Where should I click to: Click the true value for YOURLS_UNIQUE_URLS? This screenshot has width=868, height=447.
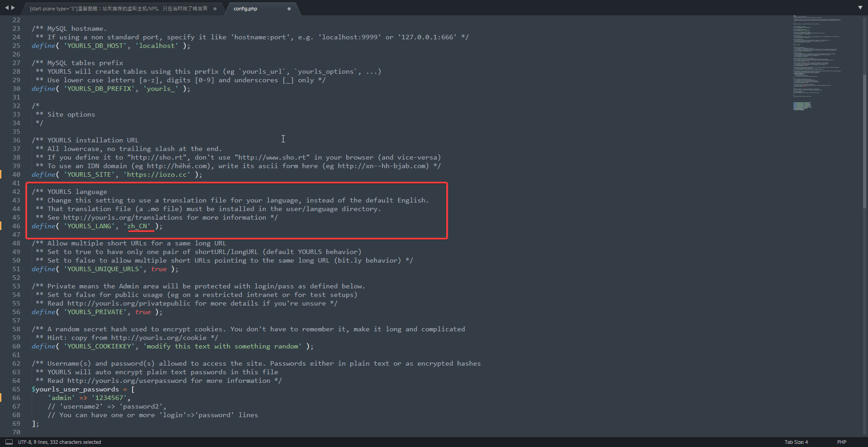pos(159,269)
